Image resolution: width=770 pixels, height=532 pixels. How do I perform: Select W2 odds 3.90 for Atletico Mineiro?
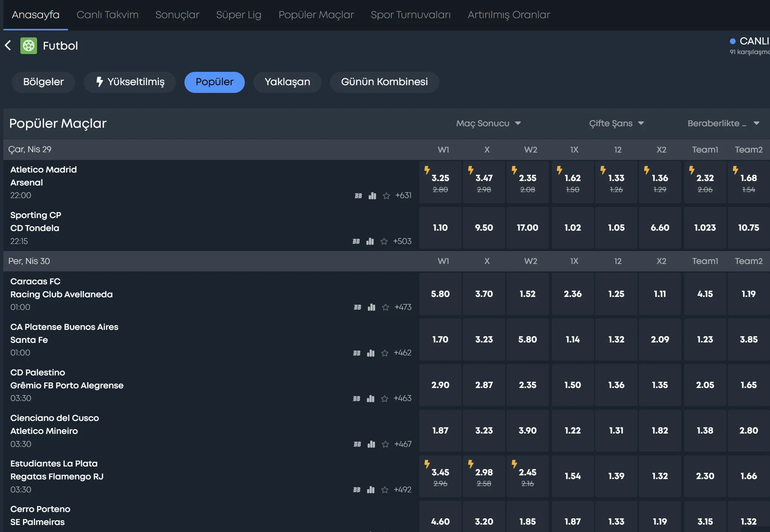[x=528, y=431]
